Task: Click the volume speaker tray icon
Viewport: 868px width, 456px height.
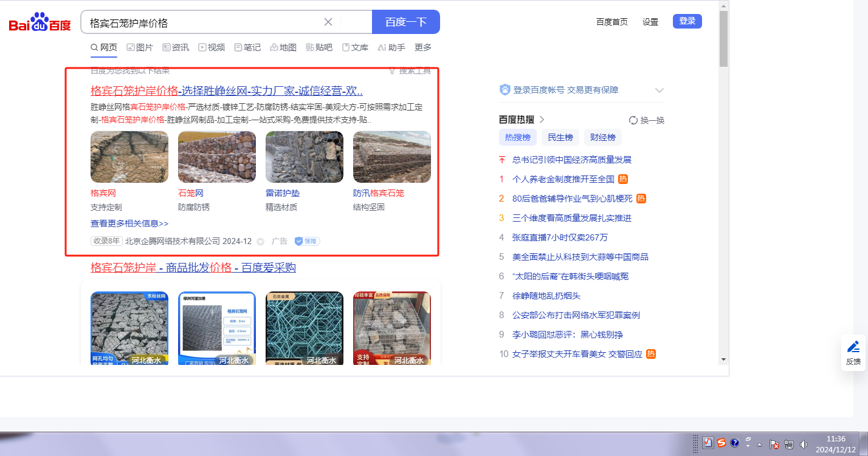Action: (x=804, y=444)
